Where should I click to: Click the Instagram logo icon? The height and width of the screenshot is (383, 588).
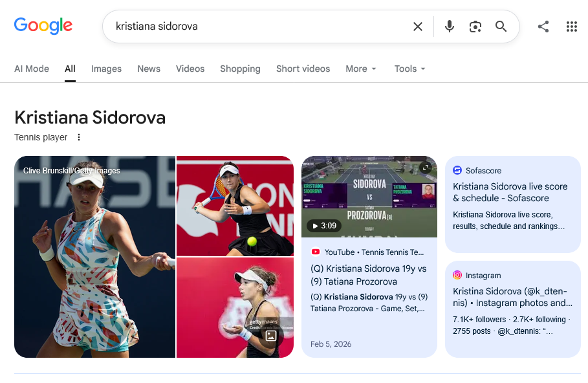457,275
